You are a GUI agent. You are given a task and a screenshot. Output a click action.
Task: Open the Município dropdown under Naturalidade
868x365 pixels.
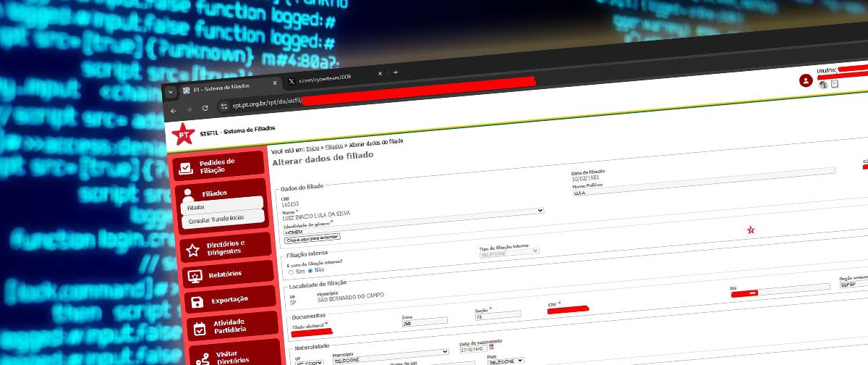445,352
